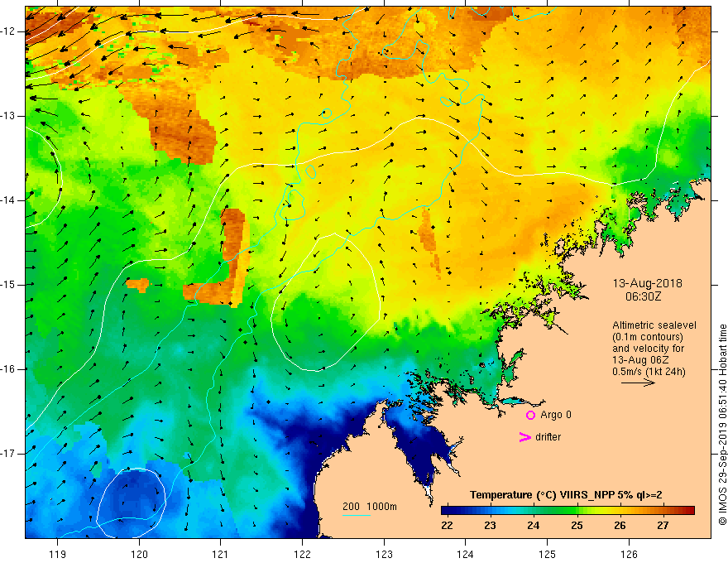Click the longitude label 125
728x563 pixels.
[548, 554]
